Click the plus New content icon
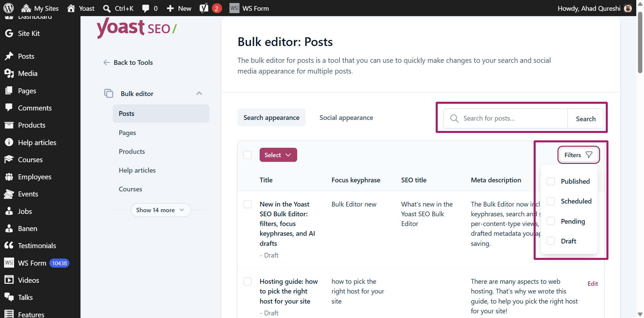 170,8
